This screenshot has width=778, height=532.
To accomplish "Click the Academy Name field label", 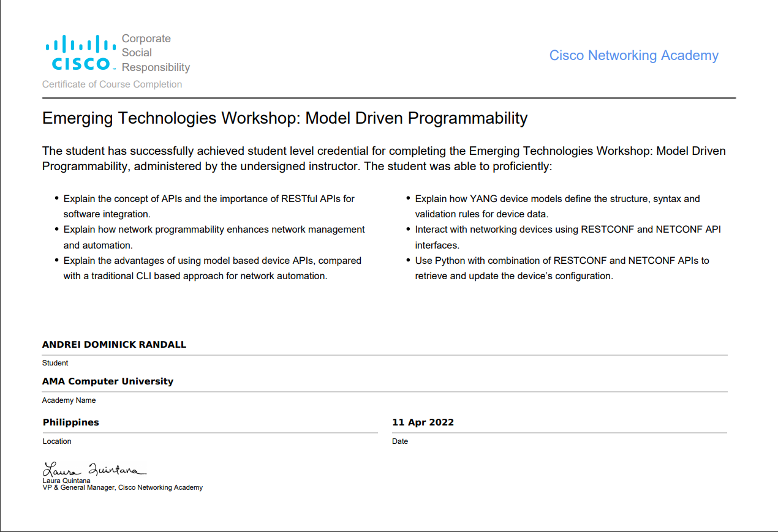I will [x=69, y=400].
